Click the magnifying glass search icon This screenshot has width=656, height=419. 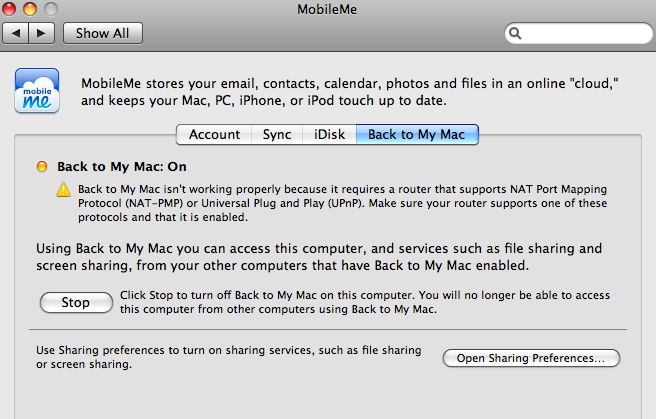pyautogui.click(x=517, y=33)
